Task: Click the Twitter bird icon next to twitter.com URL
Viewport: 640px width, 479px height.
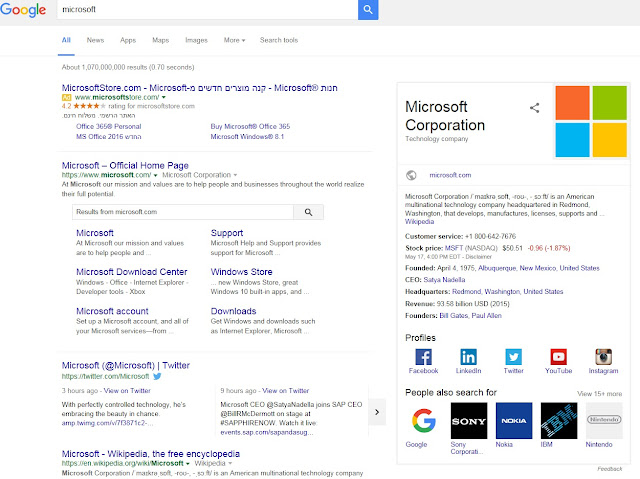Action: 157,376
